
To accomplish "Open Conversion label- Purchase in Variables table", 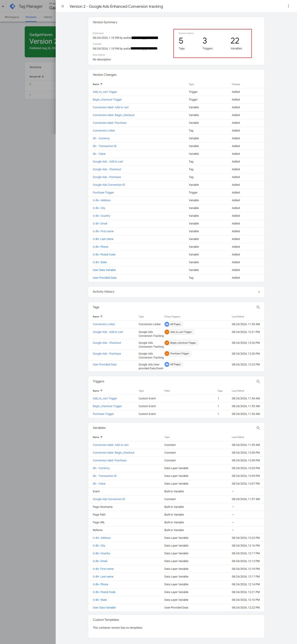I will pos(110,461).
